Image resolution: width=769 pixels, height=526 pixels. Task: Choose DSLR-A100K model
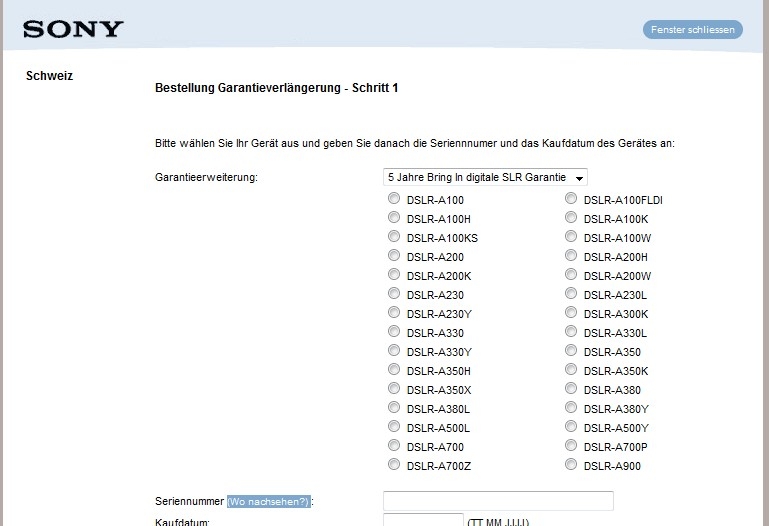click(571, 218)
